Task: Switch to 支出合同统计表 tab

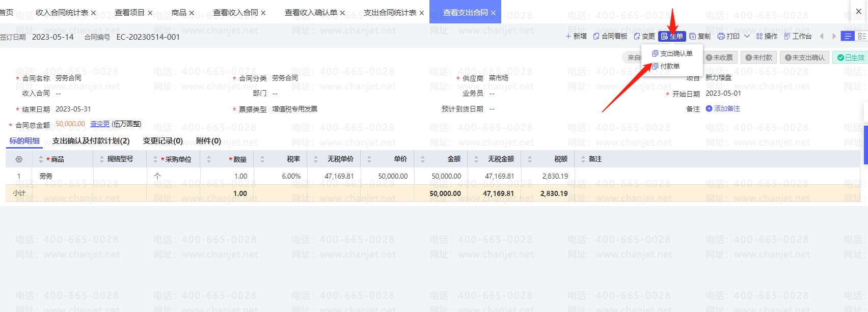Action: point(390,12)
